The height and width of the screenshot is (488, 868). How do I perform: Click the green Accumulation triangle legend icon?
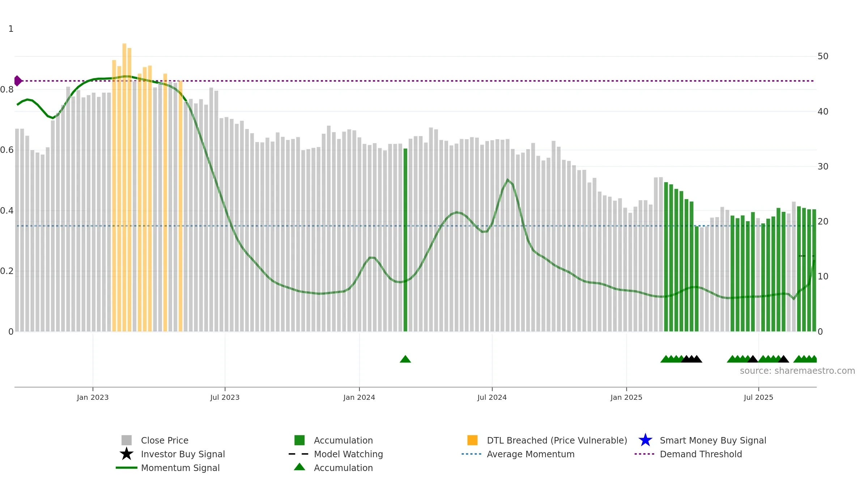tap(299, 467)
